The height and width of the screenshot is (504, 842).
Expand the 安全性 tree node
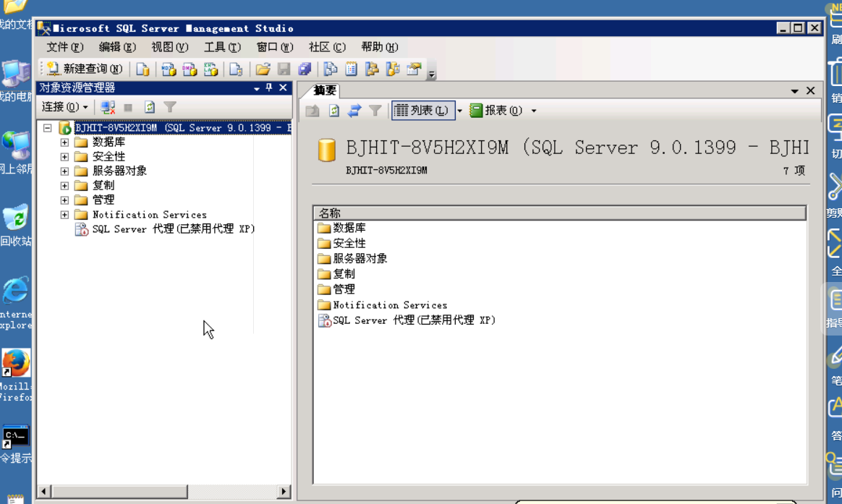pos(64,157)
